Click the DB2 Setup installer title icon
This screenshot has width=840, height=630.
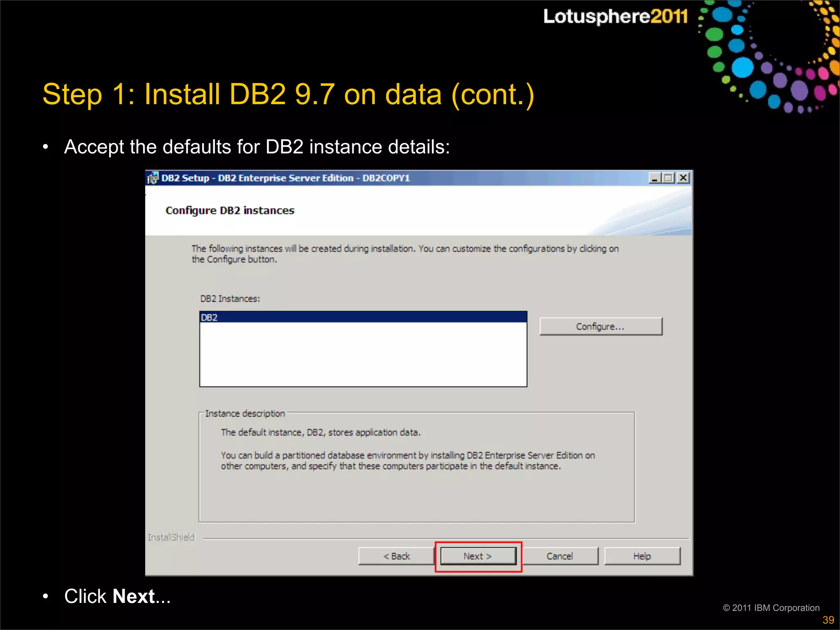(153, 178)
